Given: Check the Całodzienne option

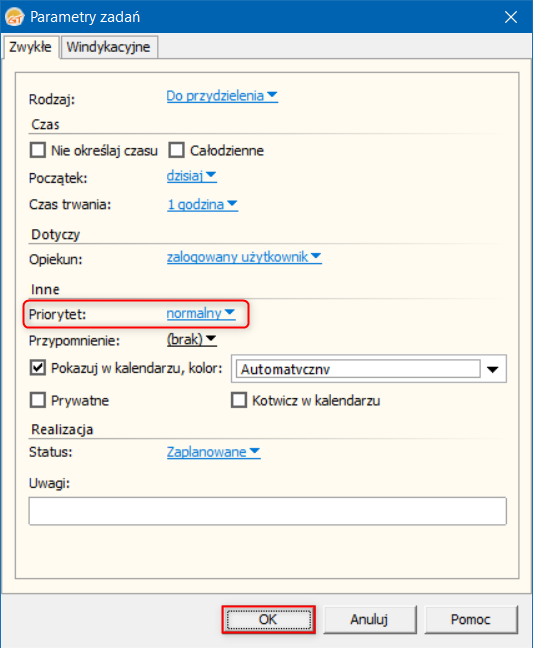Looking at the screenshot, I should tap(176, 150).
